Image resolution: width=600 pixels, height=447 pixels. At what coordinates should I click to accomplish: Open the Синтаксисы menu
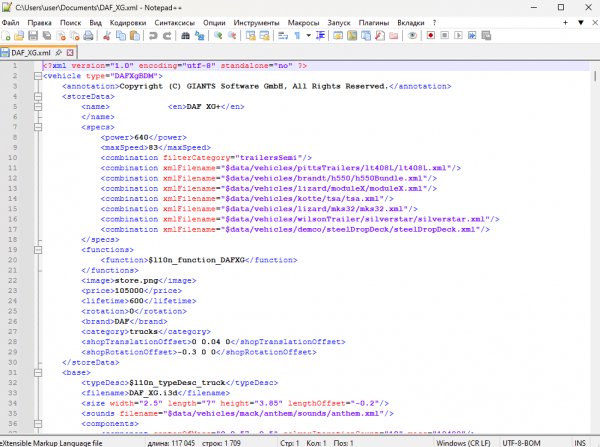(x=174, y=23)
